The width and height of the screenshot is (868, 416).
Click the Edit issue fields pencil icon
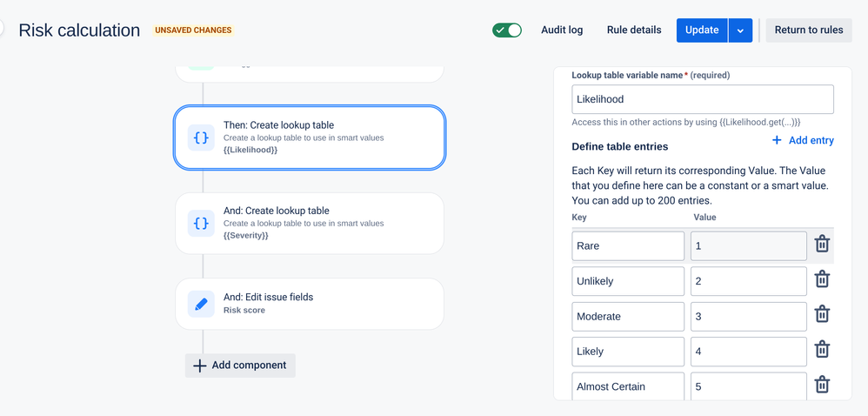click(201, 304)
